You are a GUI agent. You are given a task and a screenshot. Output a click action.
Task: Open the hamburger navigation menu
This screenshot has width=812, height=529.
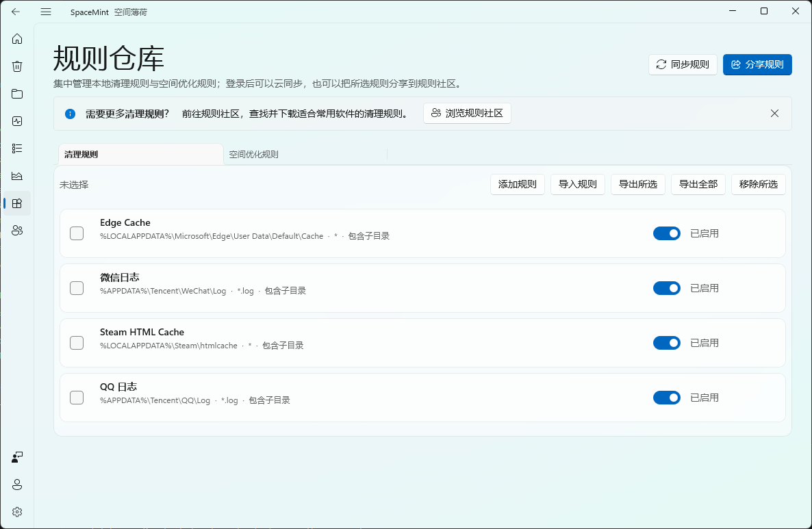click(x=46, y=12)
